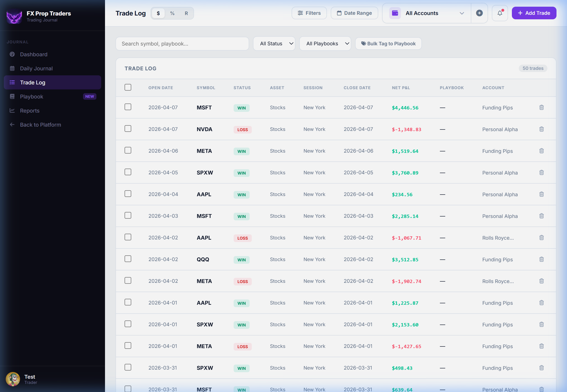Click Back to Platform link

(52, 124)
